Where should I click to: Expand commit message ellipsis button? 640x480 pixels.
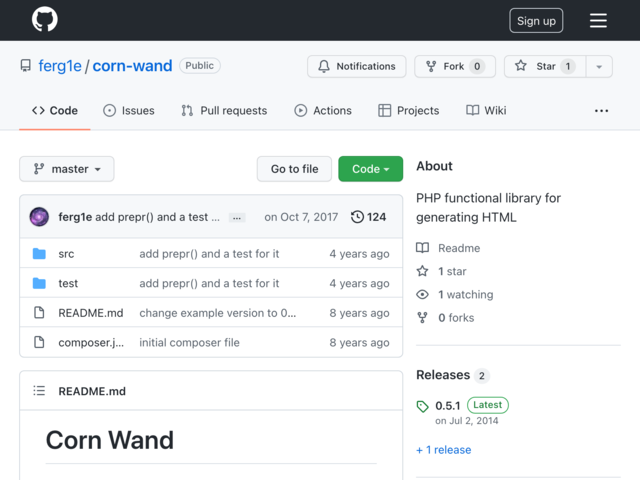tap(237, 218)
